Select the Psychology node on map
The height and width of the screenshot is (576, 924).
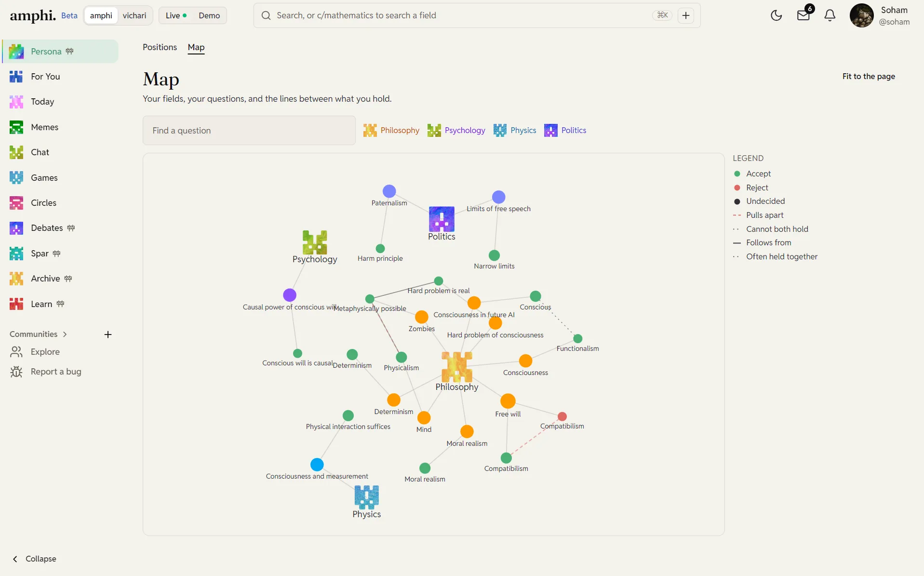pos(315,242)
